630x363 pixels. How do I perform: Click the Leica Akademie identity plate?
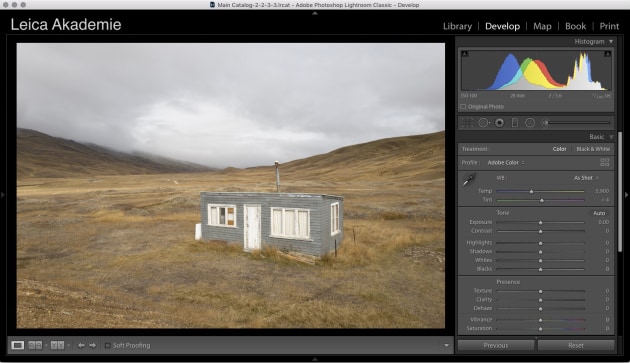[x=66, y=25]
